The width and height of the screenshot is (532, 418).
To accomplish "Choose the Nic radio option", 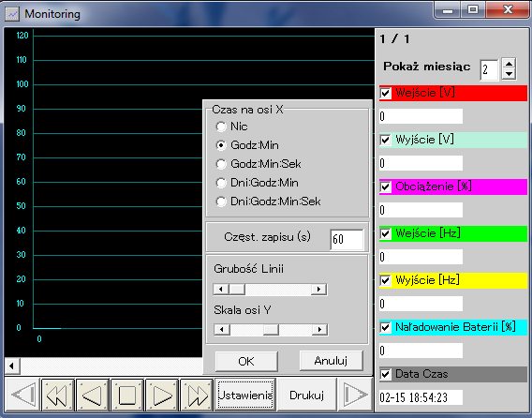I will 221,127.
